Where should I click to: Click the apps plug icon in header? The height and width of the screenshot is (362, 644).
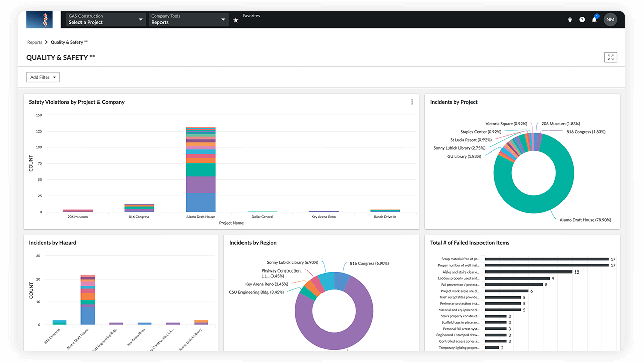tap(570, 20)
